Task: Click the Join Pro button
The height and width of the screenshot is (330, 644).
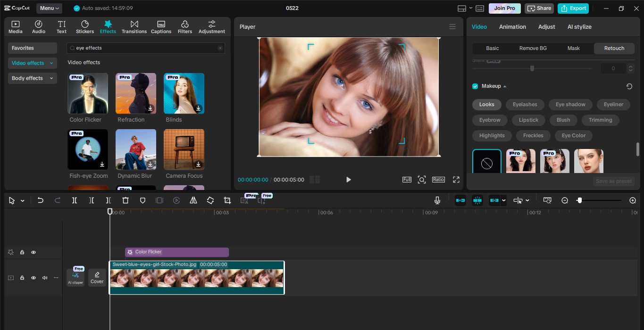Action: point(504,8)
